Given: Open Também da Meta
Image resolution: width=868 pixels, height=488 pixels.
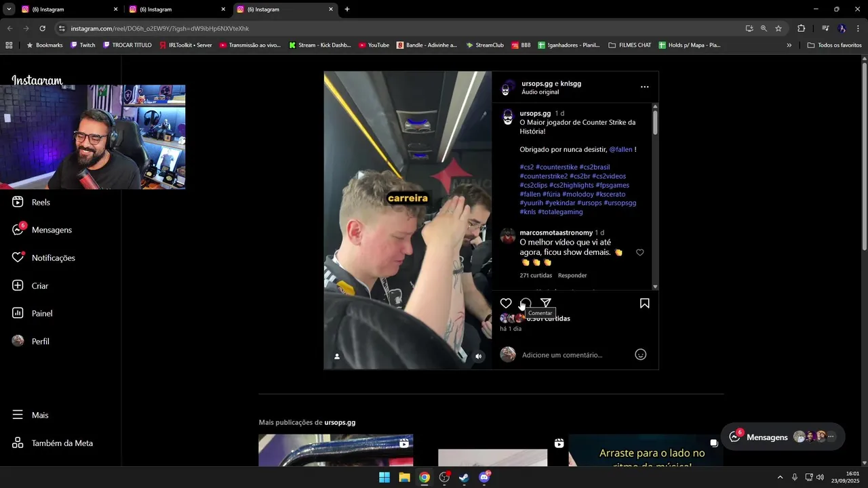Looking at the screenshot, I should click(53, 443).
